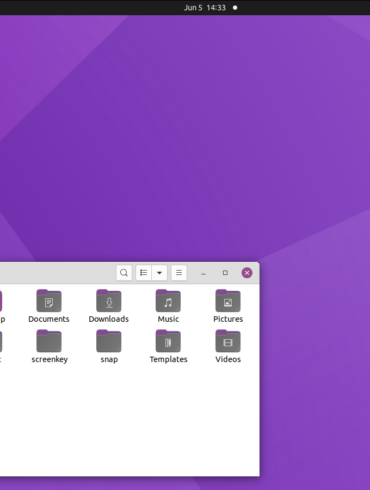
Task: Click the "snap" folder label
Action: pos(109,360)
